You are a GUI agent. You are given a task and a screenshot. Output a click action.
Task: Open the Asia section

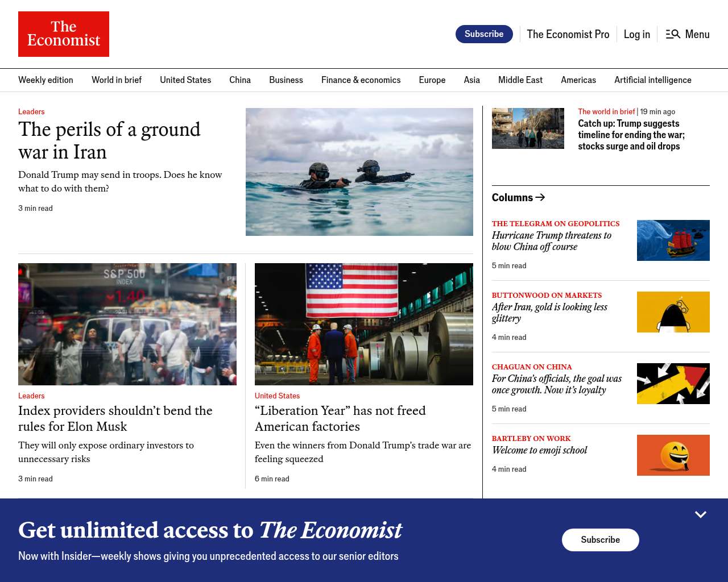click(472, 80)
